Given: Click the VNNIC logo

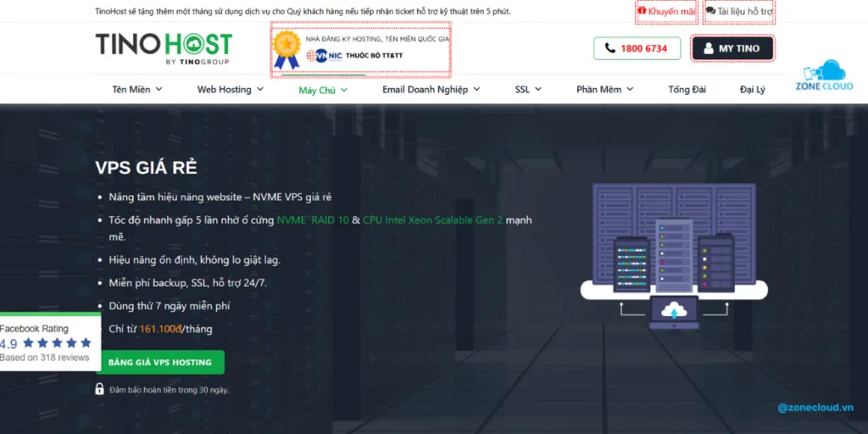Looking at the screenshot, I should coord(323,55).
